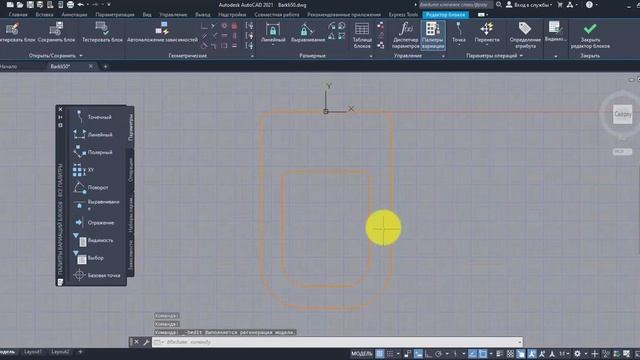This screenshot has height=360, width=640.
Task: Toggle ortho mode in status bar
Action: coord(428,353)
